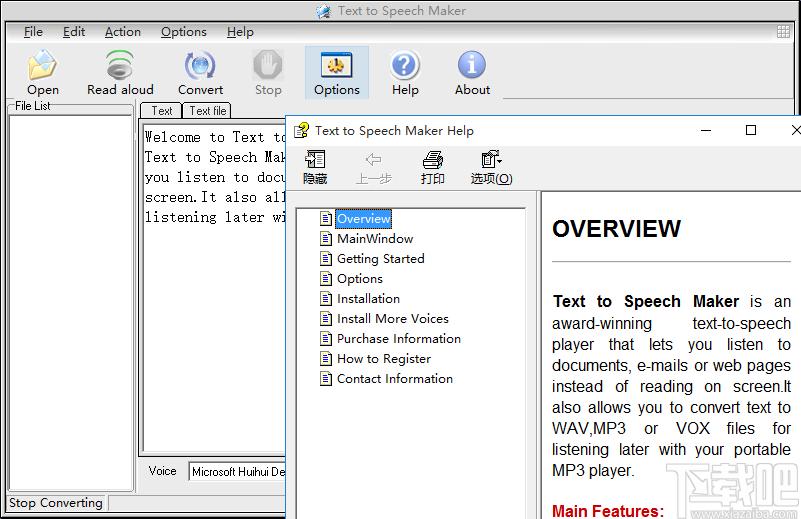Click the page icon beside How to Register
The width and height of the screenshot is (801, 519).
tap(326, 359)
